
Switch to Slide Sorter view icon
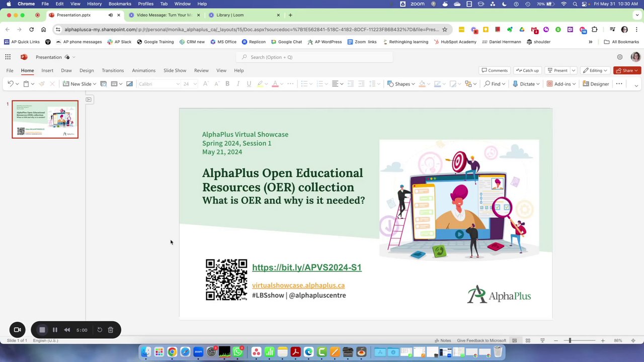click(528, 340)
